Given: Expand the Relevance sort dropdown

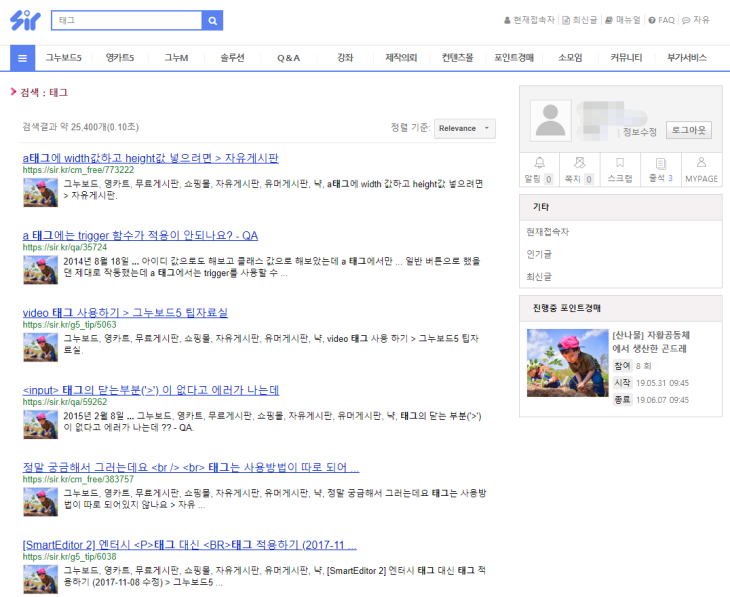Looking at the screenshot, I should point(466,128).
